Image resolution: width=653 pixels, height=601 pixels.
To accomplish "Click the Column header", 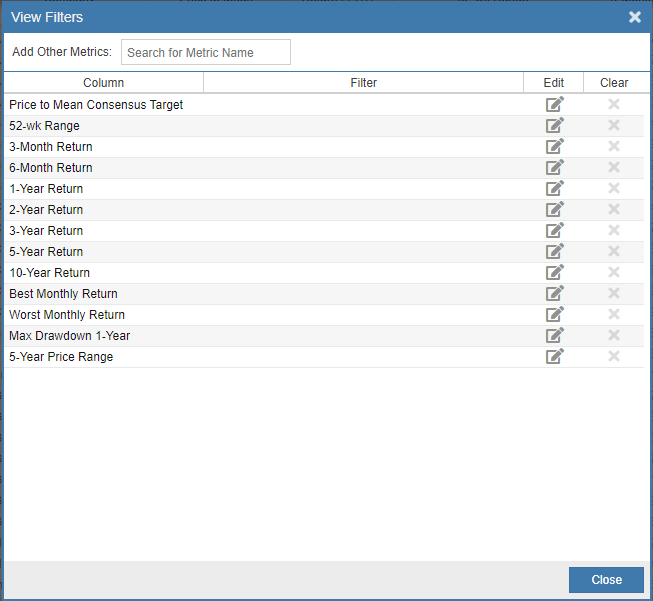I will point(104,83).
